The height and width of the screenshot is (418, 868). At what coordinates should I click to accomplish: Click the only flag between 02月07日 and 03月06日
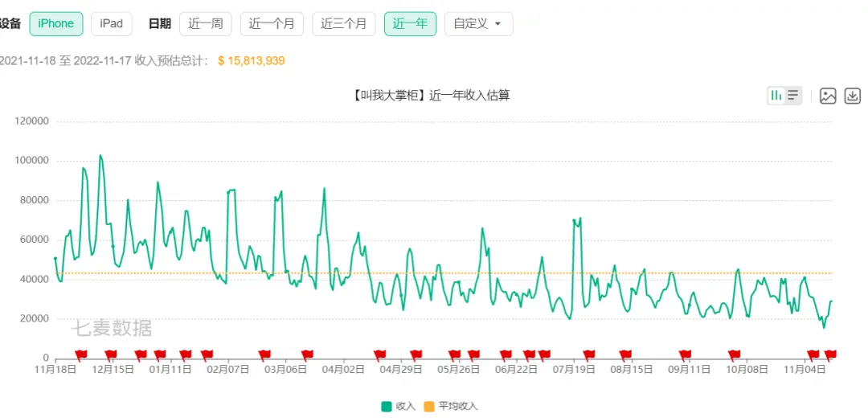(x=264, y=354)
